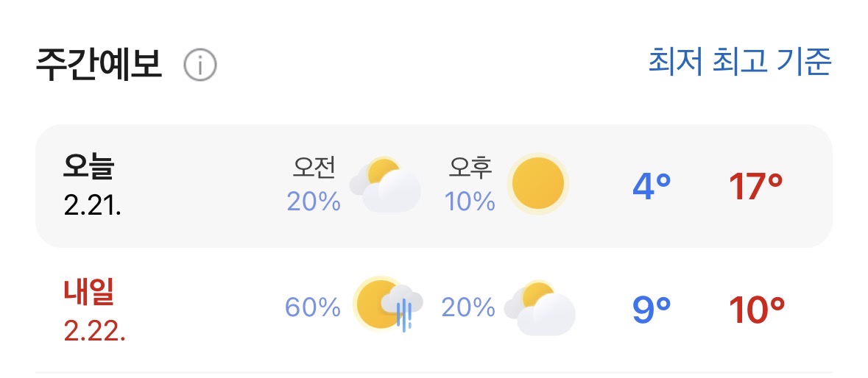Click today's 오후 10% rain chance
Image resolution: width=868 pixels, height=378 pixels.
pos(470,202)
